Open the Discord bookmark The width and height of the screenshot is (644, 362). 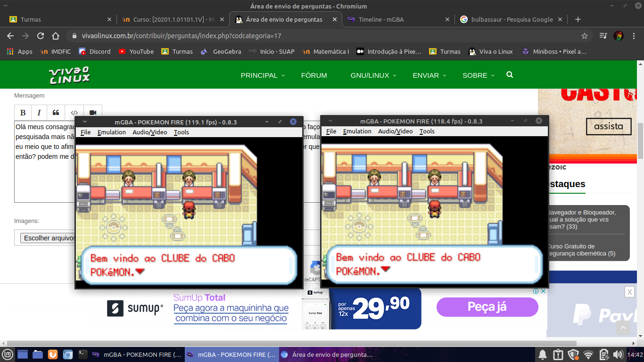(x=95, y=51)
